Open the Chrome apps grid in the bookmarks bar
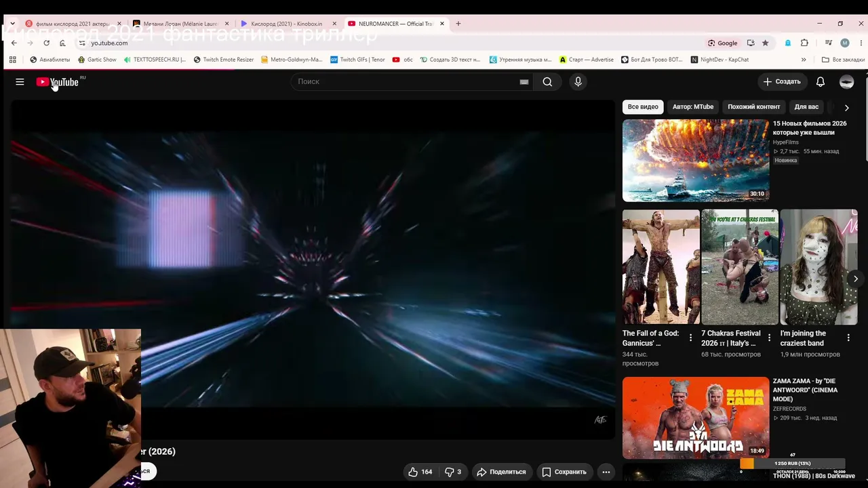The height and width of the screenshot is (488, 868). [x=12, y=60]
